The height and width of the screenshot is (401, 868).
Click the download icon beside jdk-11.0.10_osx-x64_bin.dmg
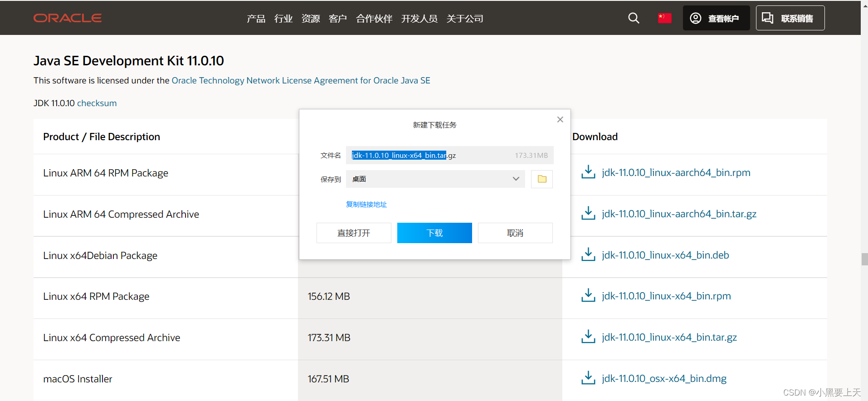(x=588, y=378)
